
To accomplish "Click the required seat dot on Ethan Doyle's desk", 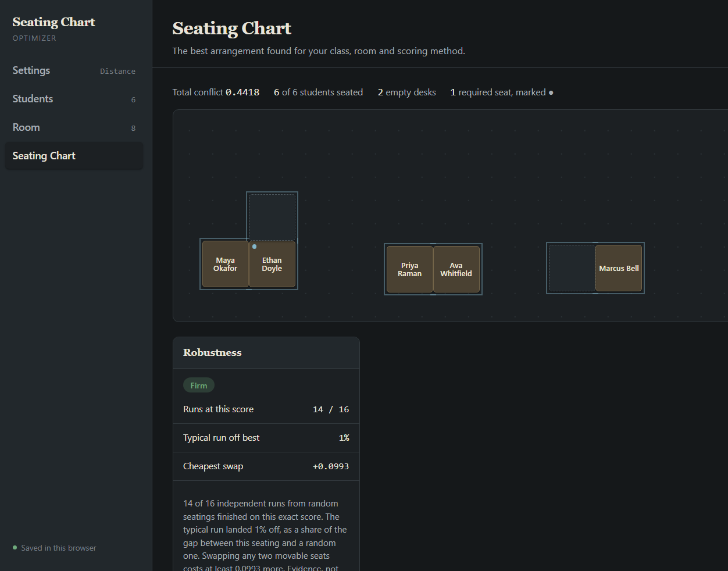I will (x=254, y=247).
